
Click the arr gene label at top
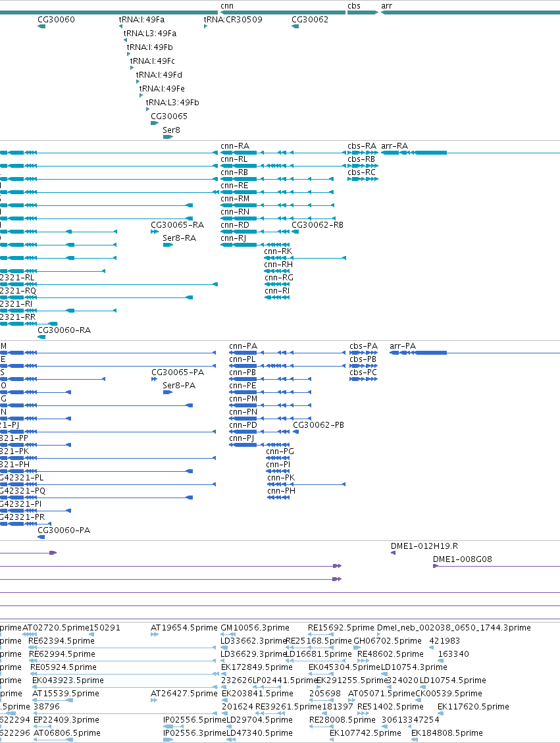[x=386, y=6]
